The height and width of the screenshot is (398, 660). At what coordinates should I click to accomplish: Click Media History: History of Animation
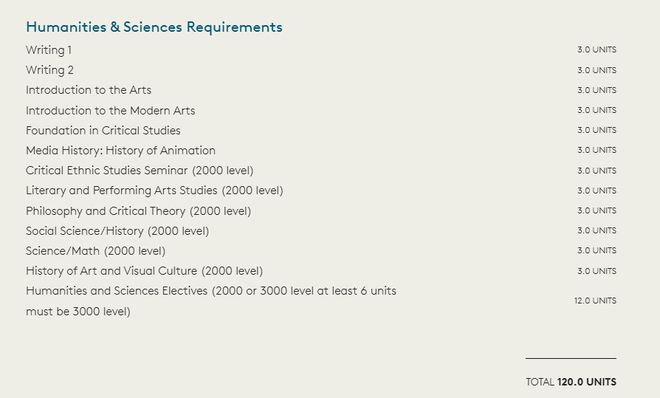(x=120, y=150)
